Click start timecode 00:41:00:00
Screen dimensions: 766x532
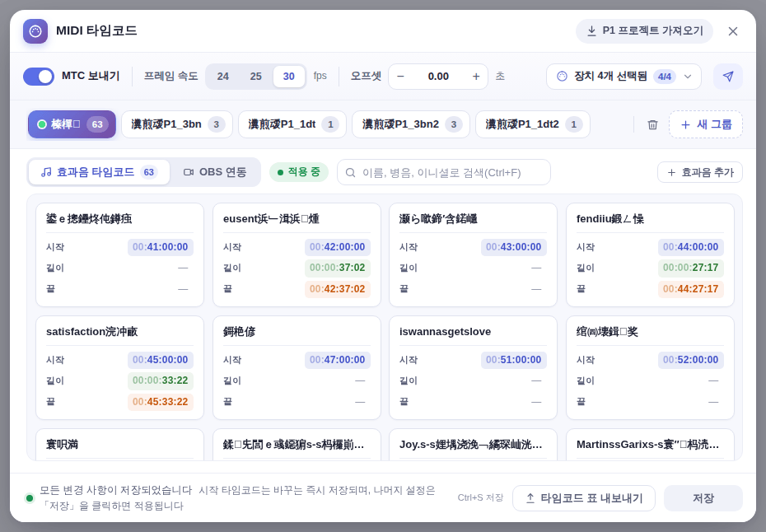pos(161,247)
